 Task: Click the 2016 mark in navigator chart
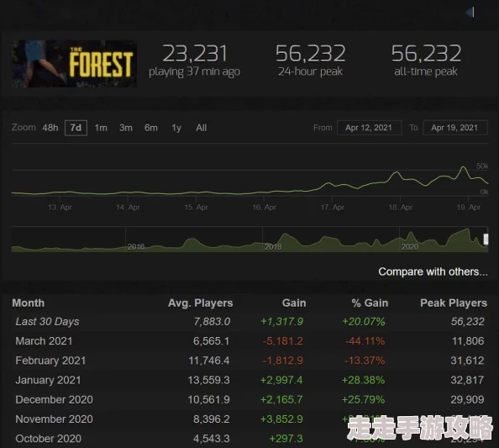click(136, 247)
